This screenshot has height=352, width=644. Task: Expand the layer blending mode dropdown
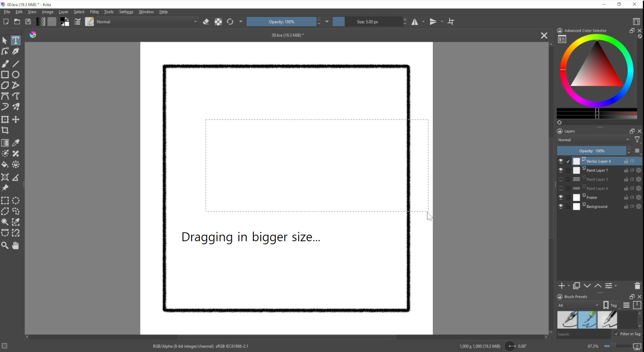[x=593, y=140]
